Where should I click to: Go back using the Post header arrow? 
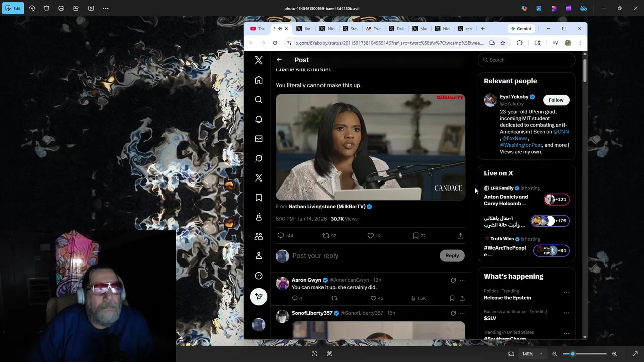279,60
